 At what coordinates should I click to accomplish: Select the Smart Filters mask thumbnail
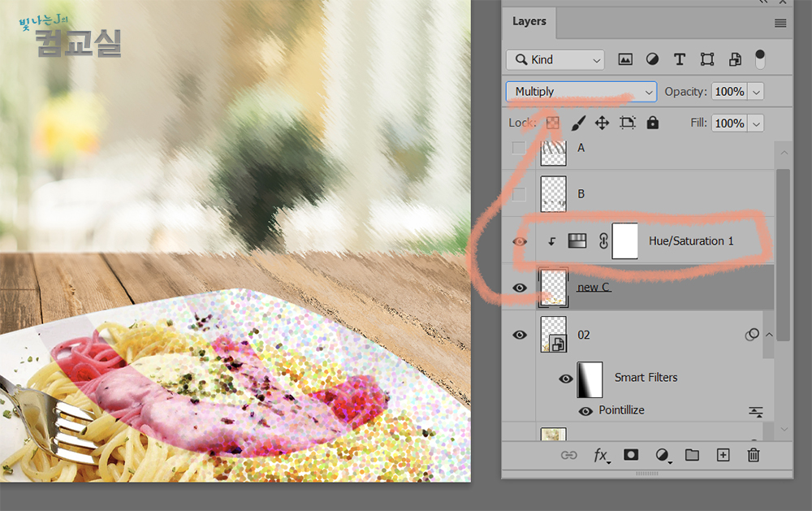click(x=590, y=379)
